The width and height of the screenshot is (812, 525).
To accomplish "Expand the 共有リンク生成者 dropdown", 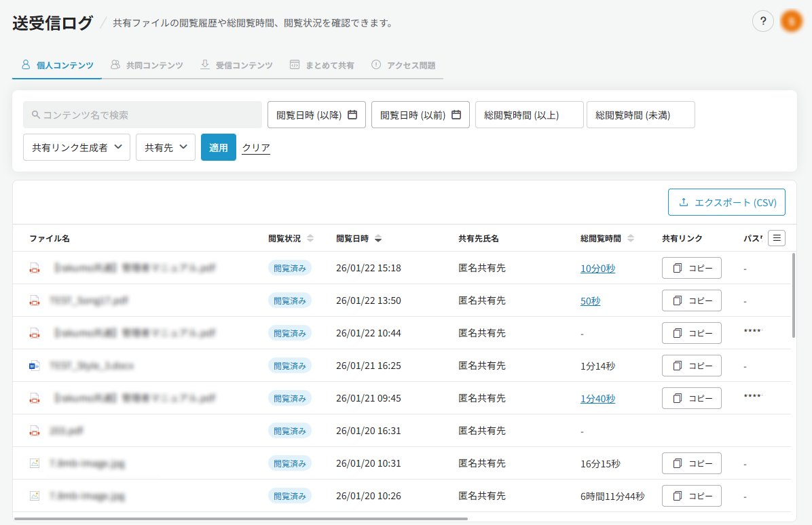I will point(77,147).
